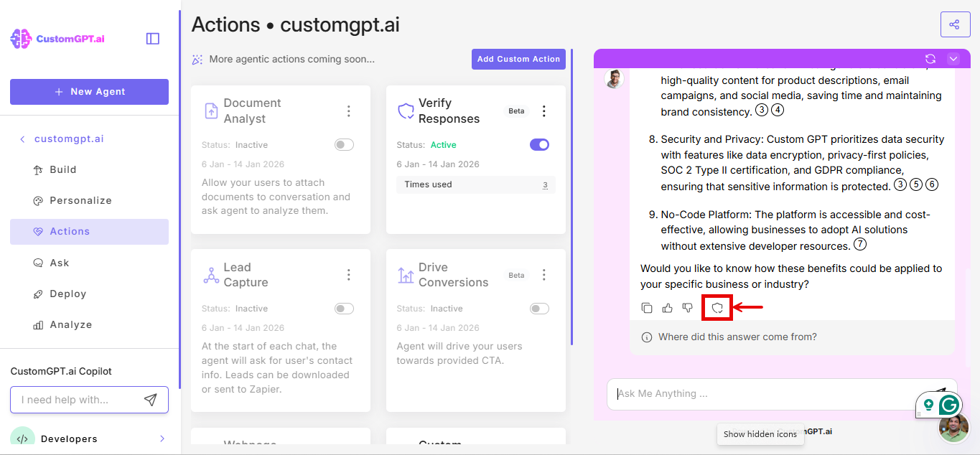The width and height of the screenshot is (980, 455).
Task: Click the actions list scrollbar
Action: 571,197
